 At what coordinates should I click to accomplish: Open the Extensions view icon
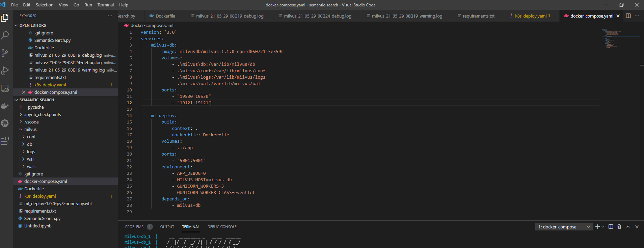[x=5, y=141]
